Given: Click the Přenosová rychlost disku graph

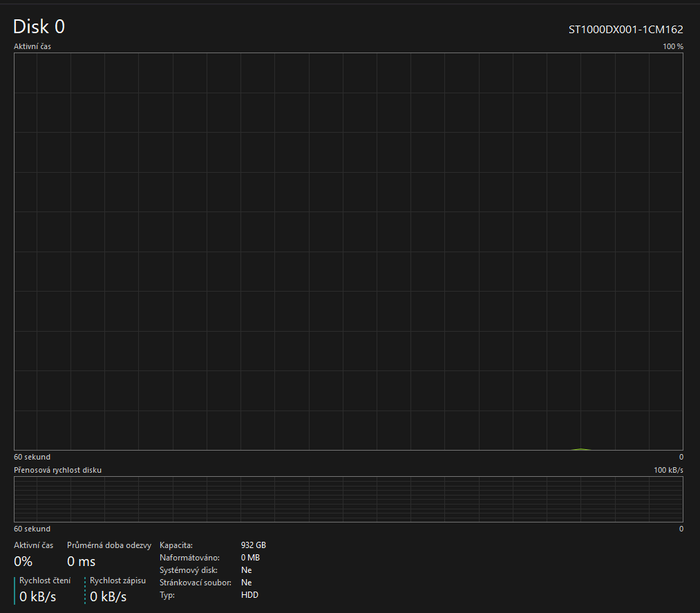Looking at the screenshot, I should pyautogui.click(x=348, y=499).
